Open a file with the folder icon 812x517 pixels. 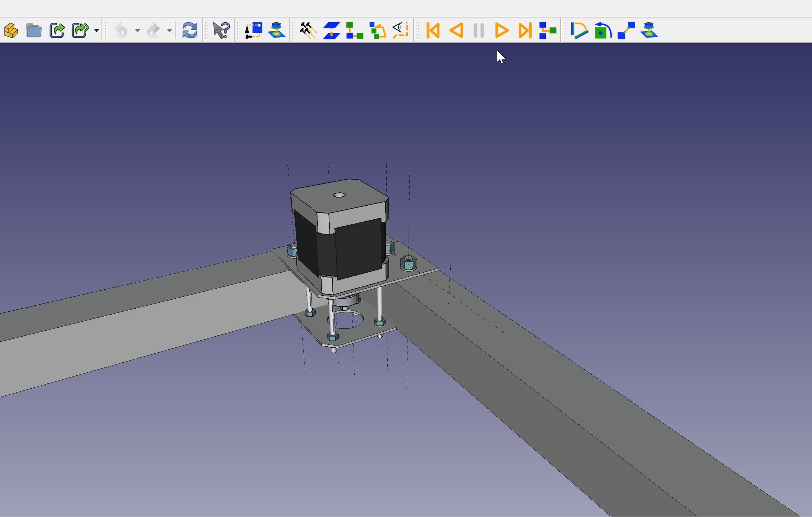tap(34, 30)
